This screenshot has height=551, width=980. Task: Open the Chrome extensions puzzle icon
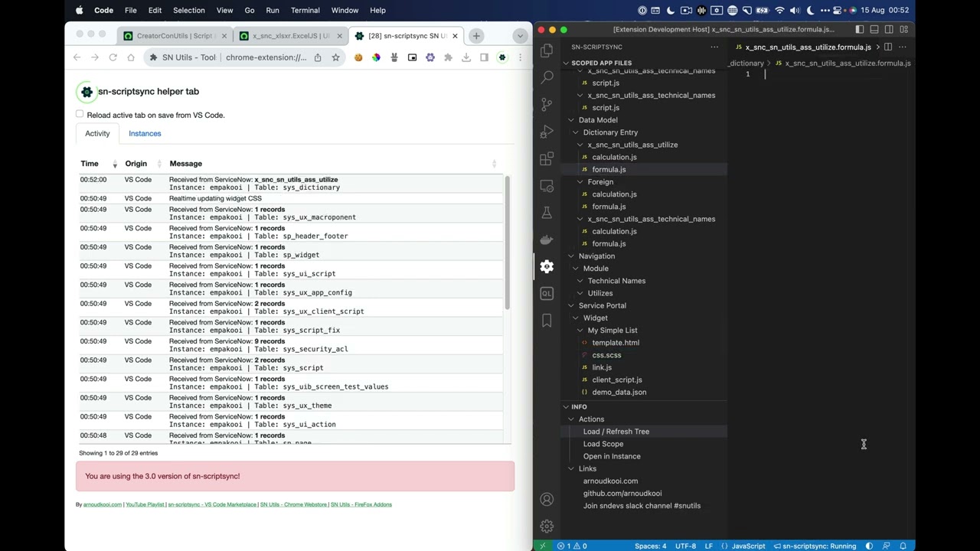click(x=448, y=57)
